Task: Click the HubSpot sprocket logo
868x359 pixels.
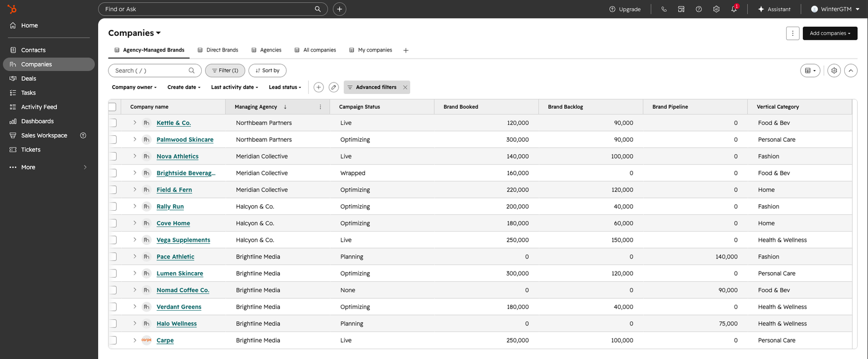Action: (12, 9)
